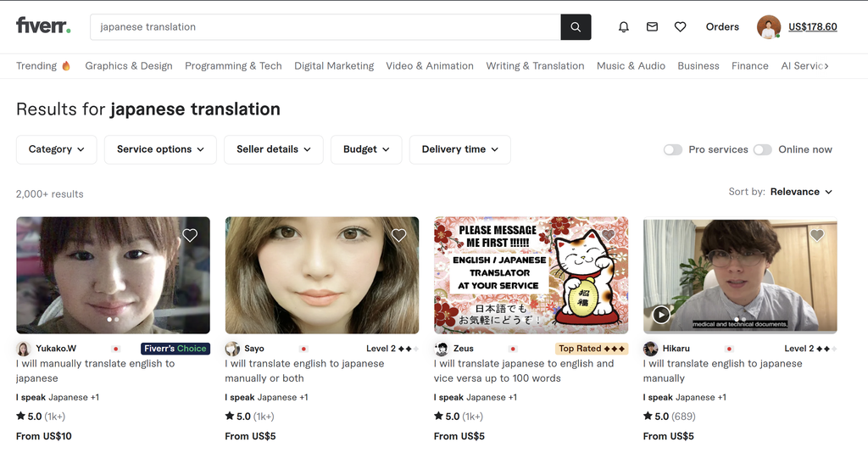The image size is (868, 453).
Task: Open Writing & Translation category
Action: coord(535,66)
